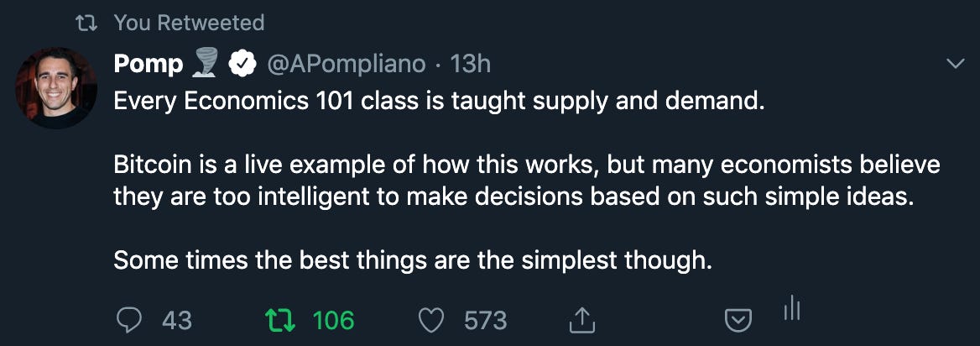Image resolution: width=980 pixels, height=346 pixels.
Task: Click the tornado emoji after Pomp
Action: pyautogui.click(x=204, y=62)
